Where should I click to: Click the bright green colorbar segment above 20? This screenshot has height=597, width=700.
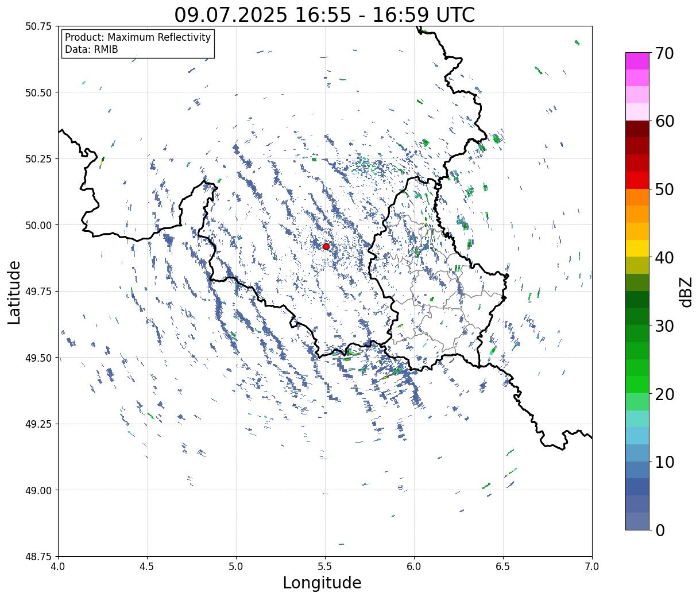637,384
